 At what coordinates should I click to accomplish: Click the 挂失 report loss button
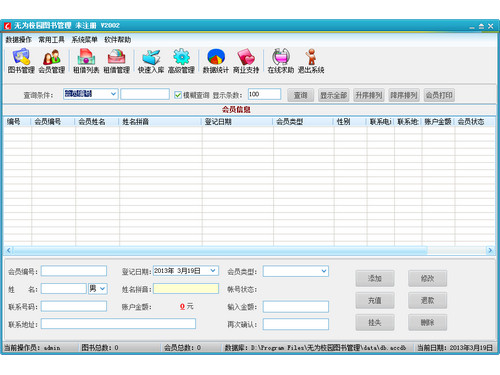[x=375, y=322]
